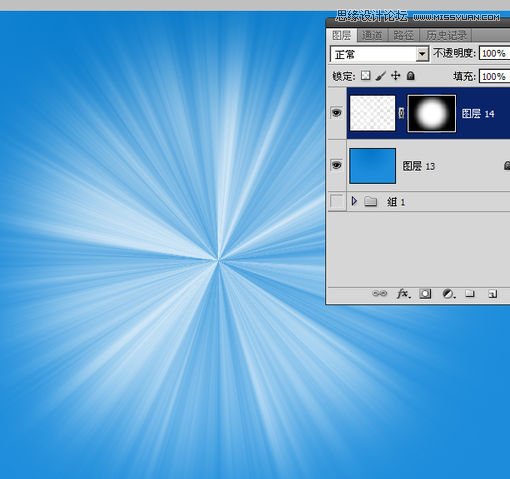The width and height of the screenshot is (510, 479).
Task: Select the 组 1 group name
Action: (x=396, y=202)
